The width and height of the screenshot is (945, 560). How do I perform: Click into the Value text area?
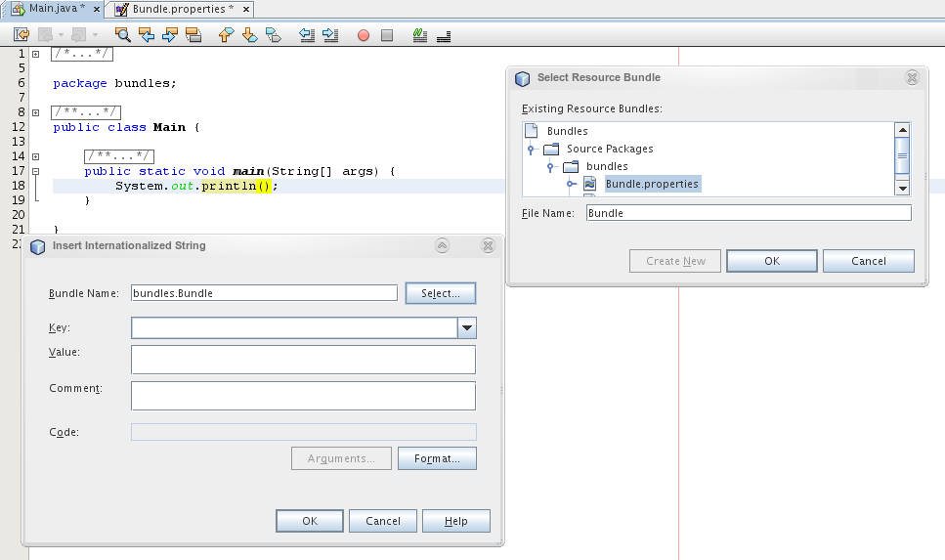tap(303, 360)
